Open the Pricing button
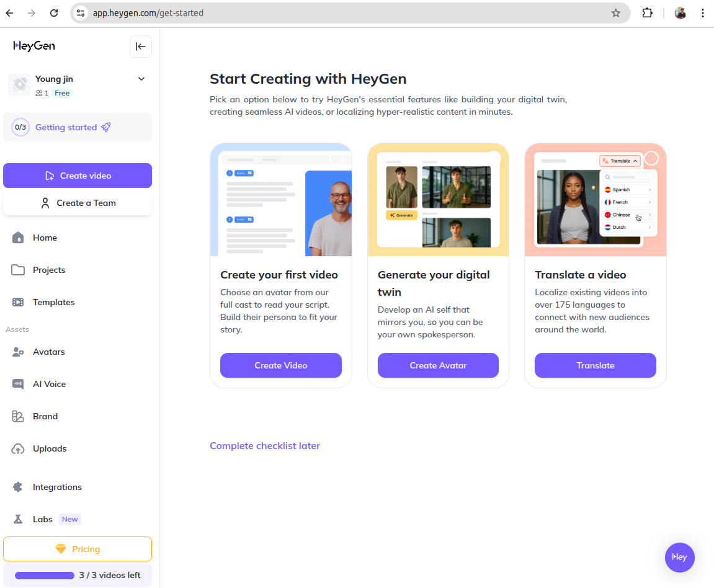Viewport: 714px width, 588px height. 78,550
